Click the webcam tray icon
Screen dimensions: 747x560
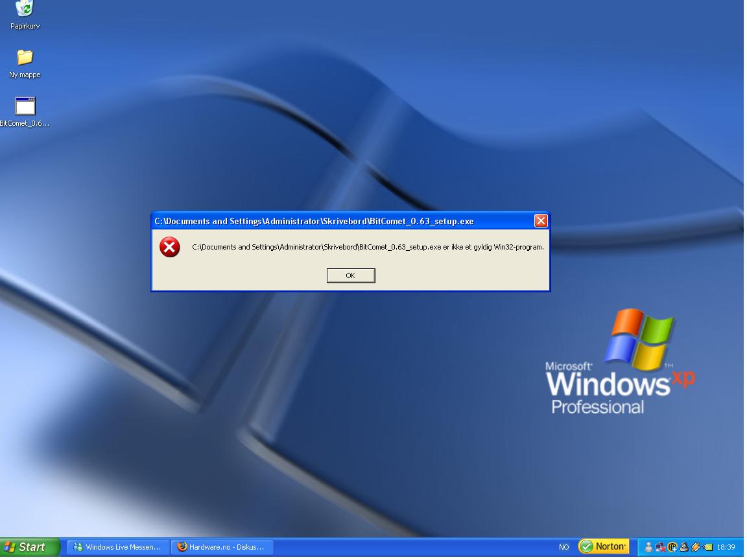click(x=684, y=548)
